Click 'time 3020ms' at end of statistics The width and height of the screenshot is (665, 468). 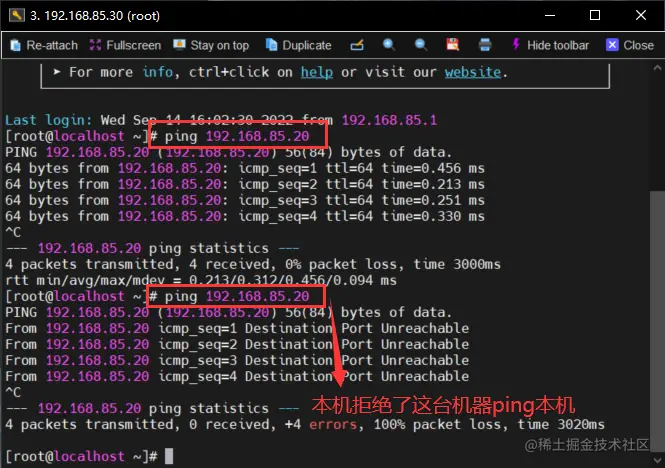pos(561,424)
